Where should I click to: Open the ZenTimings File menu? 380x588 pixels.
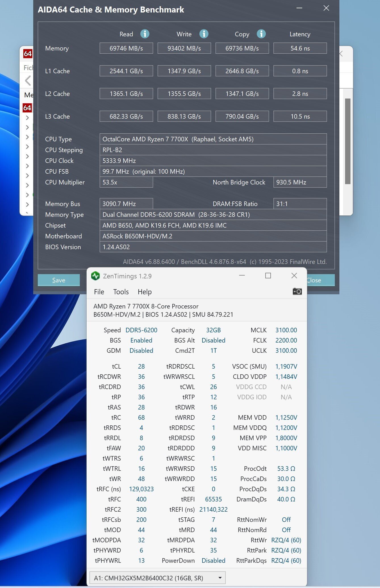point(99,292)
